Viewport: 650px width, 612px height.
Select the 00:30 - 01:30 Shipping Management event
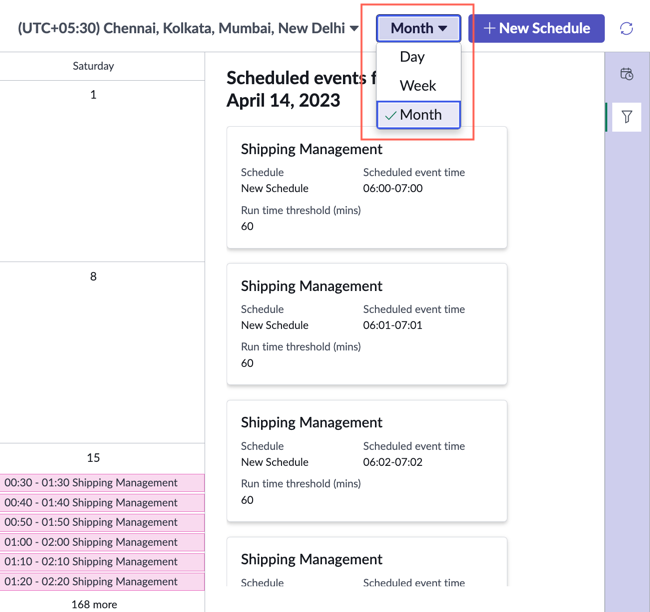[x=102, y=483]
